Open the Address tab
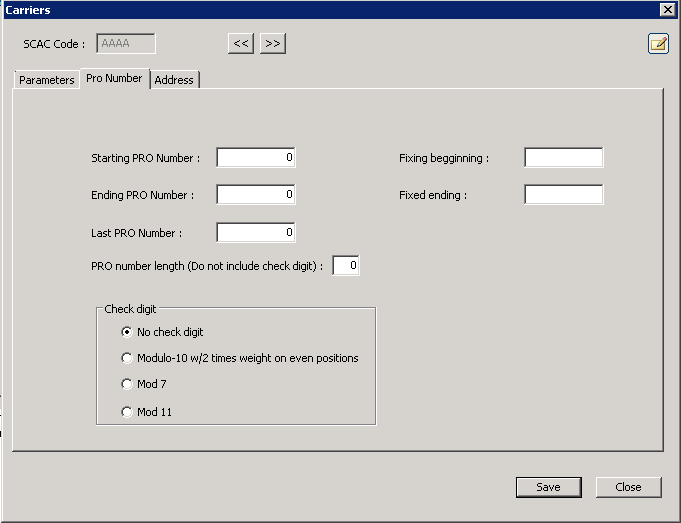Image resolution: width=681 pixels, height=523 pixels. tap(174, 80)
